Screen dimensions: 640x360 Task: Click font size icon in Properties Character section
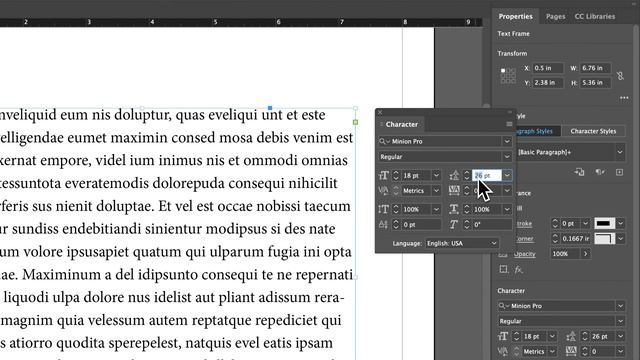[x=503, y=336]
